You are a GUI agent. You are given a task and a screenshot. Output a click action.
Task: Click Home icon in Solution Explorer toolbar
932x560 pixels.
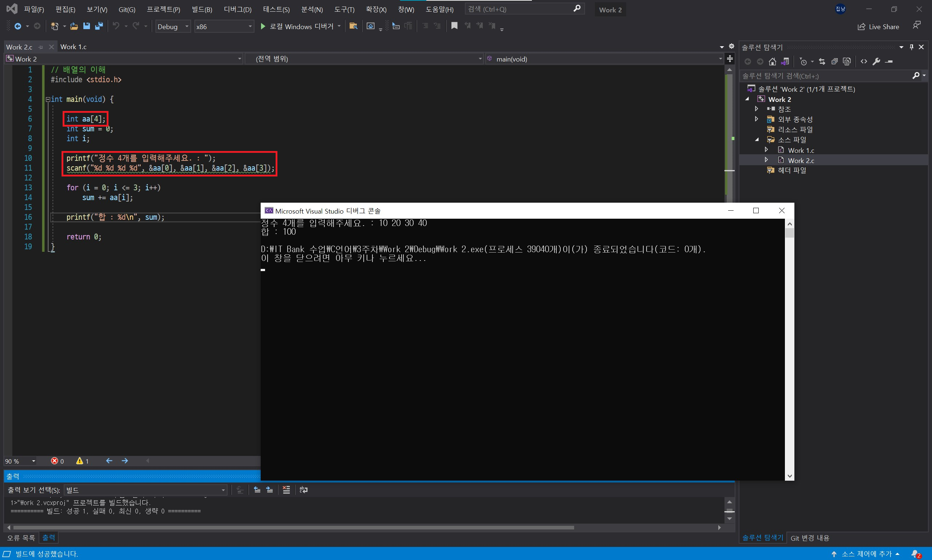[772, 61]
